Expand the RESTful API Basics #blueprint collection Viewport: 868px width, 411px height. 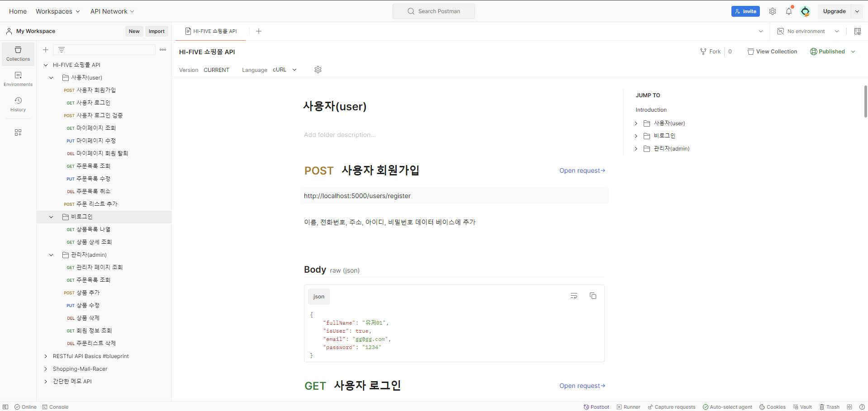coord(46,356)
